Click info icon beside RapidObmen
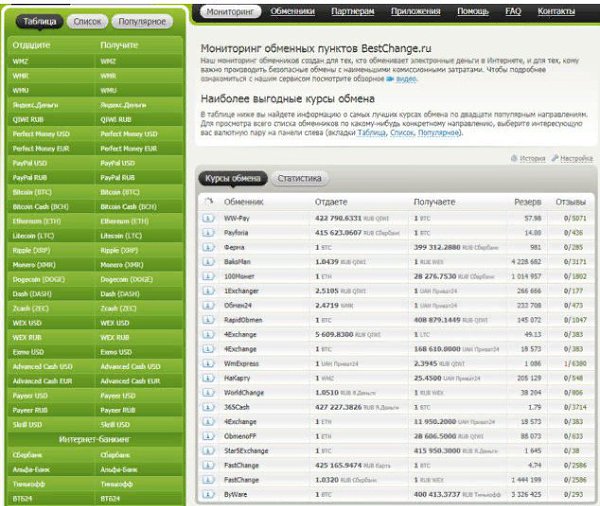Viewport: 600px width, 506px height. [x=208, y=320]
